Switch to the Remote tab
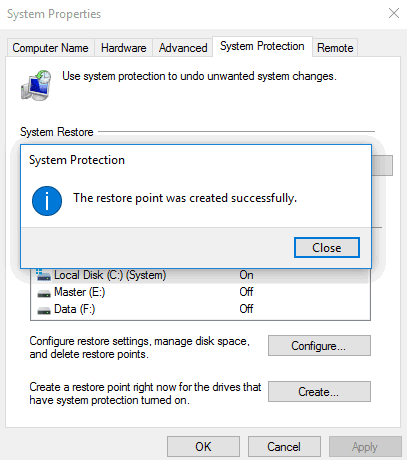Image resolution: width=407 pixels, height=460 pixels. coord(335,48)
